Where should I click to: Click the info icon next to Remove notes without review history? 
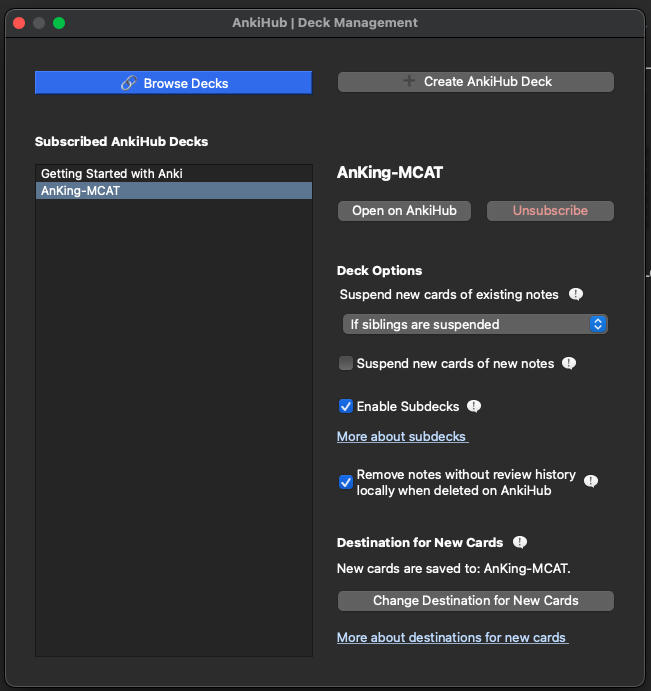(x=591, y=481)
